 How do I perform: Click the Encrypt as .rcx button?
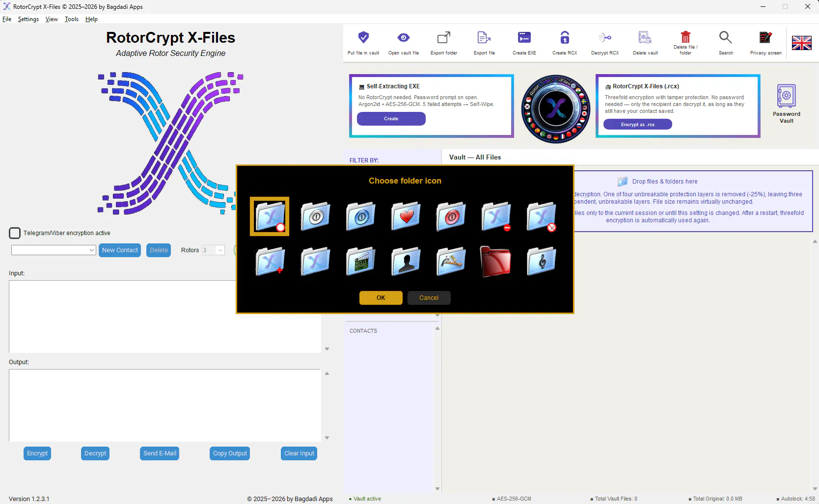point(638,125)
